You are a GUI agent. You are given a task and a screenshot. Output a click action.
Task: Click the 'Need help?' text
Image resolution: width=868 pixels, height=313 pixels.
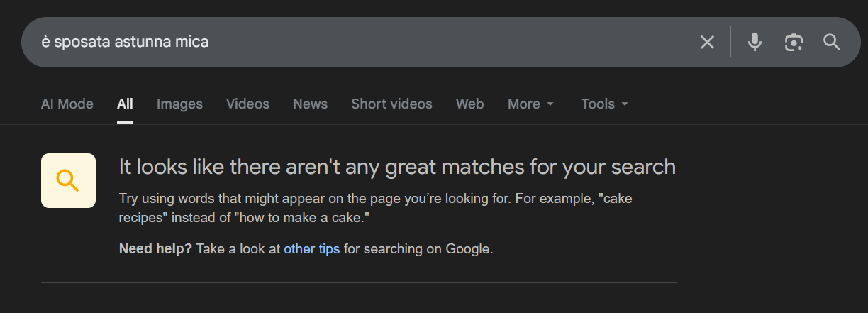pos(155,249)
